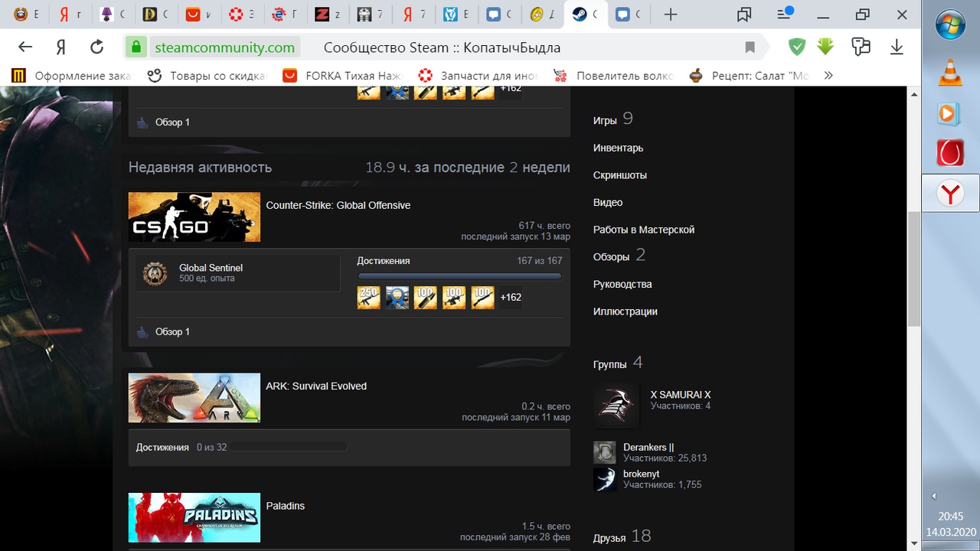
Task: Open the tab list panel icon
Action: pyautogui.click(x=743, y=15)
